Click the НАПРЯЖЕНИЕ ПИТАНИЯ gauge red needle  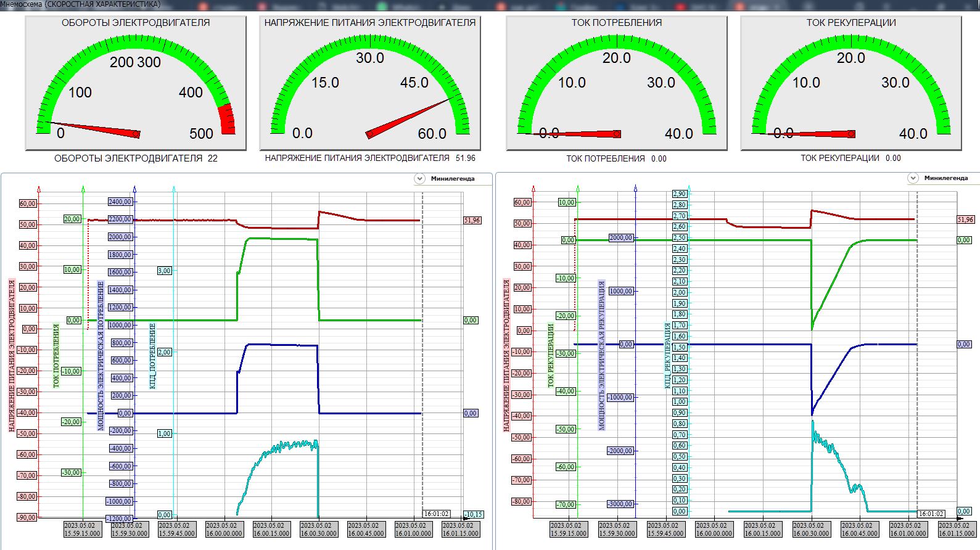(407, 118)
